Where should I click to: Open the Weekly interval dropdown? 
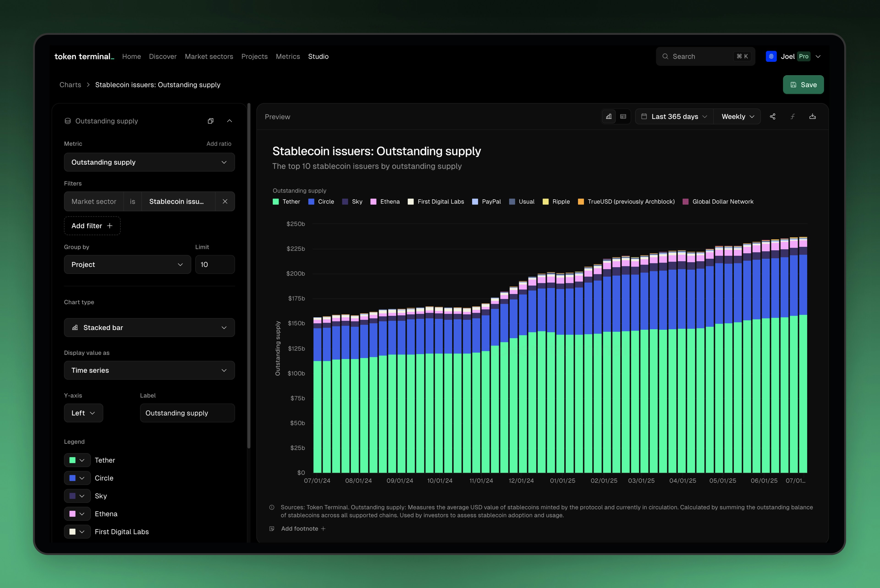pyautogui.click(x=737, y=117)
